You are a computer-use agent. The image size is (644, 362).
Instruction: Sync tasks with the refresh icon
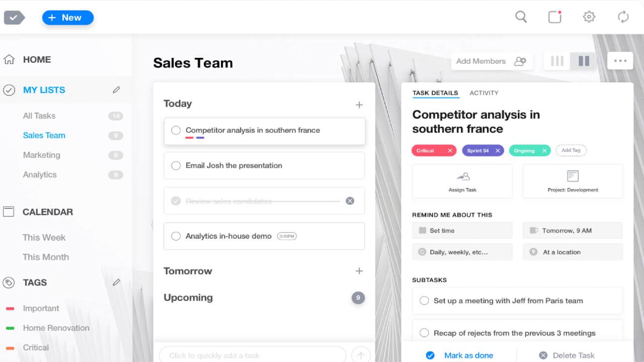point(623,17)
